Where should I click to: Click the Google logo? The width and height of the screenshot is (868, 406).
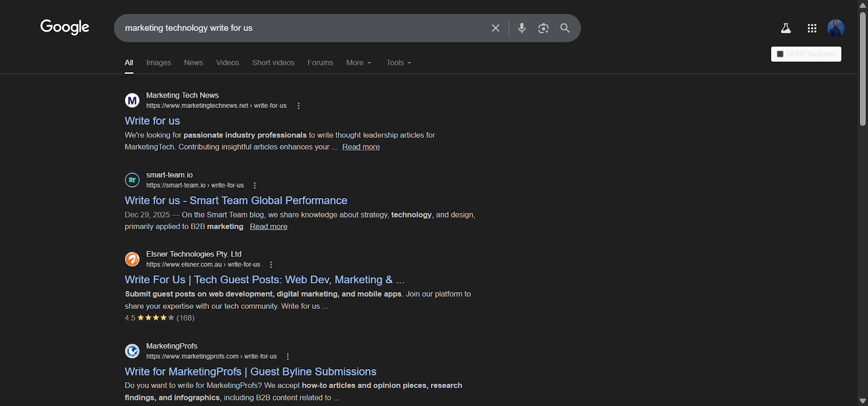(x=65, y=27)
